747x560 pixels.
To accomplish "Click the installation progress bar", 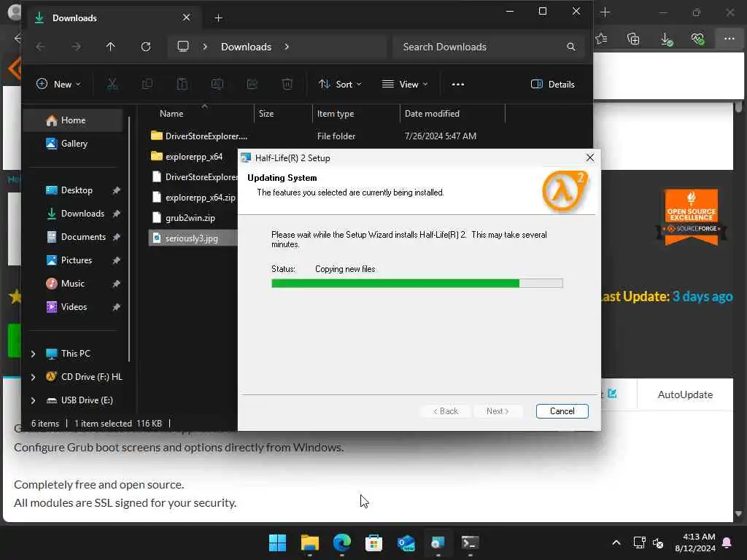I will point(417,284).
